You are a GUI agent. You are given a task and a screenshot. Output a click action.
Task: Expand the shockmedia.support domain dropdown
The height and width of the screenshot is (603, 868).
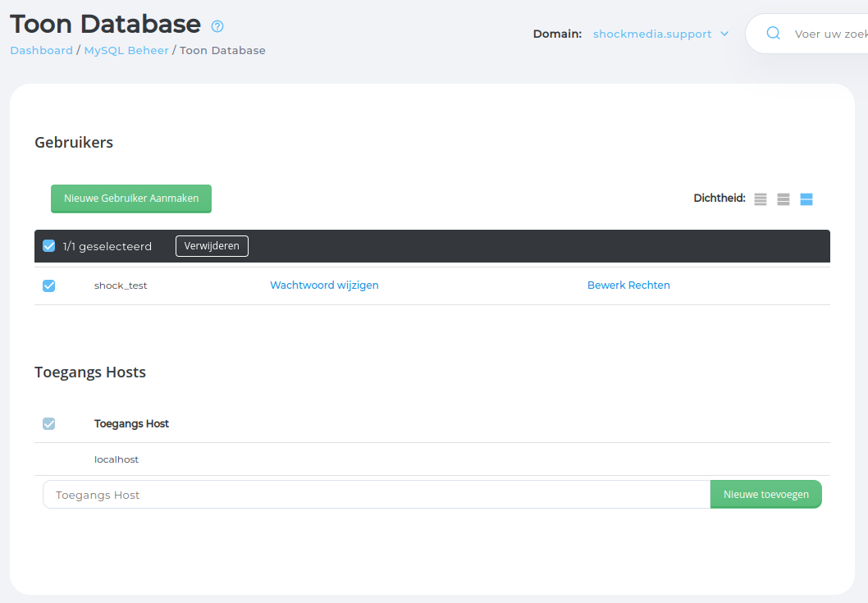(660, 34)
